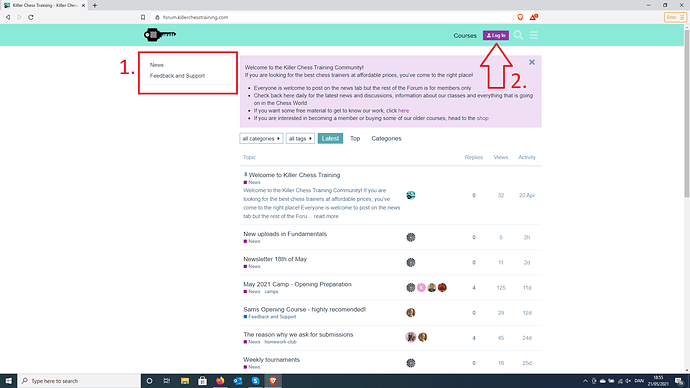The width and height of the screenshot is (690, 388).
Task: Switch to Brave browser on the taskbar
Action: (x=273, y=381)
